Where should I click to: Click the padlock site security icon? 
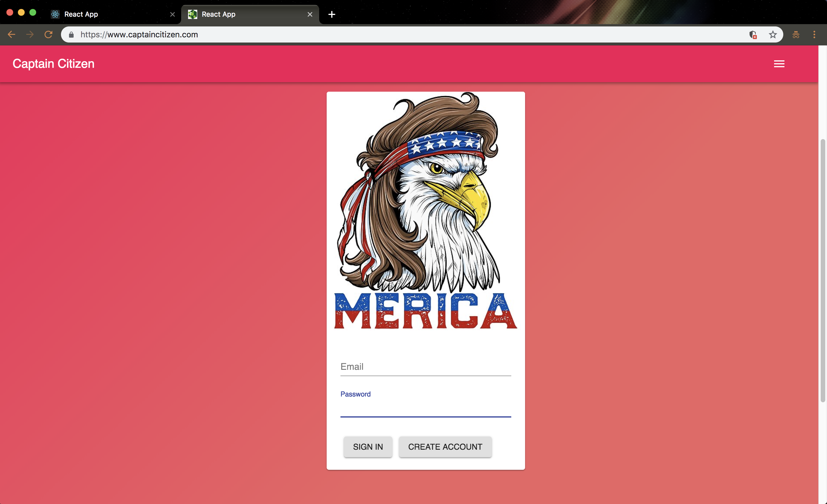coord(71,34)
